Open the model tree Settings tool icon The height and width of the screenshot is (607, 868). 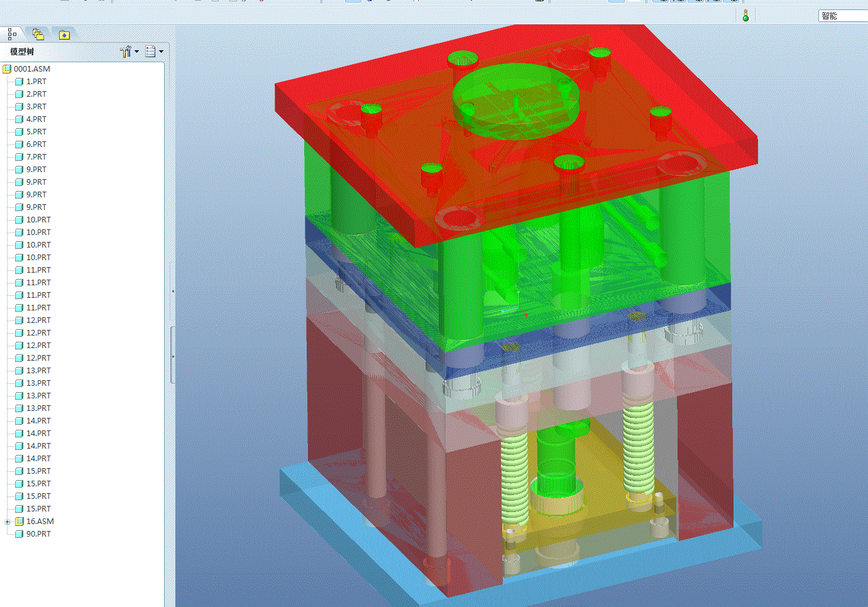click(126, 52)
